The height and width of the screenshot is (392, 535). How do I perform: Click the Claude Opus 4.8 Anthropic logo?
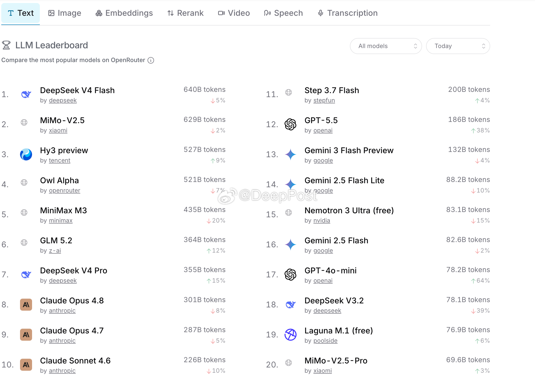point(26,305)
